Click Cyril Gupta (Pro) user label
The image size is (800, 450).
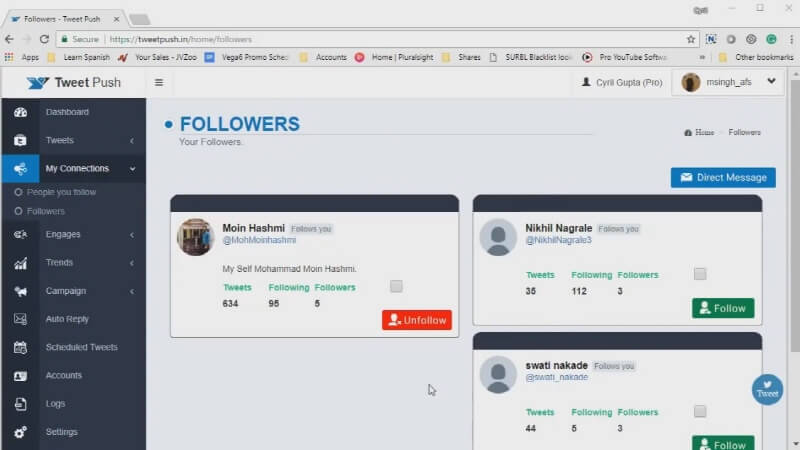coord(622,82)
